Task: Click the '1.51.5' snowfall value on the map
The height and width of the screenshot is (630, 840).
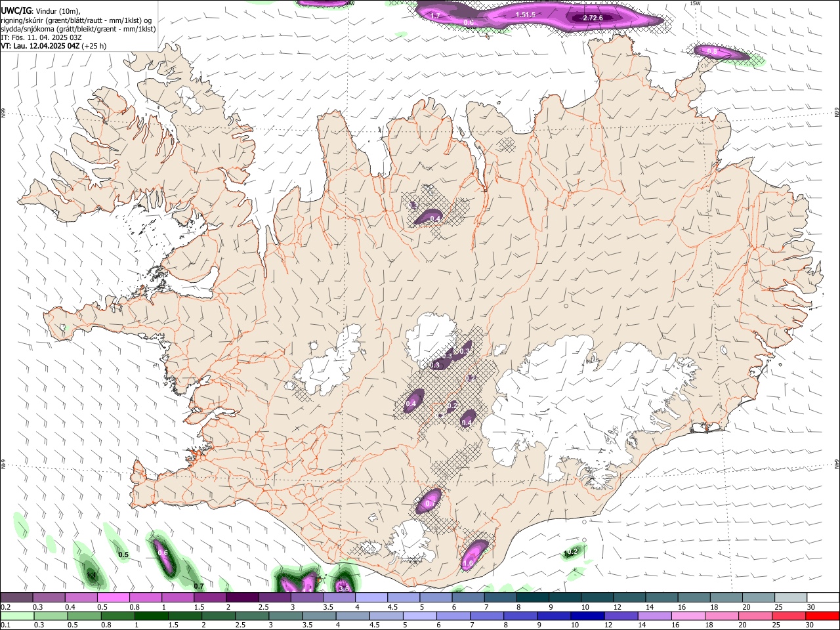Action: coord(526,14)
